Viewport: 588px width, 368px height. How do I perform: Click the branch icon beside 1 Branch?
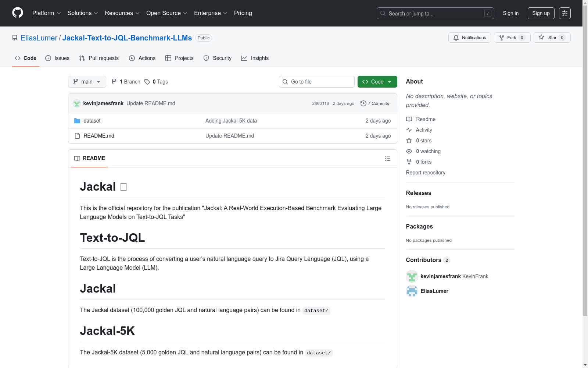[114, 82]
